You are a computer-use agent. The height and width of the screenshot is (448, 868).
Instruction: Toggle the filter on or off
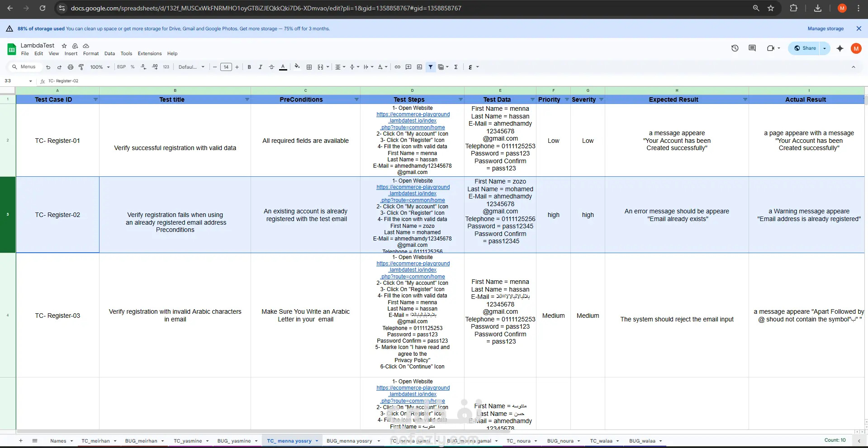pos(431,67)
